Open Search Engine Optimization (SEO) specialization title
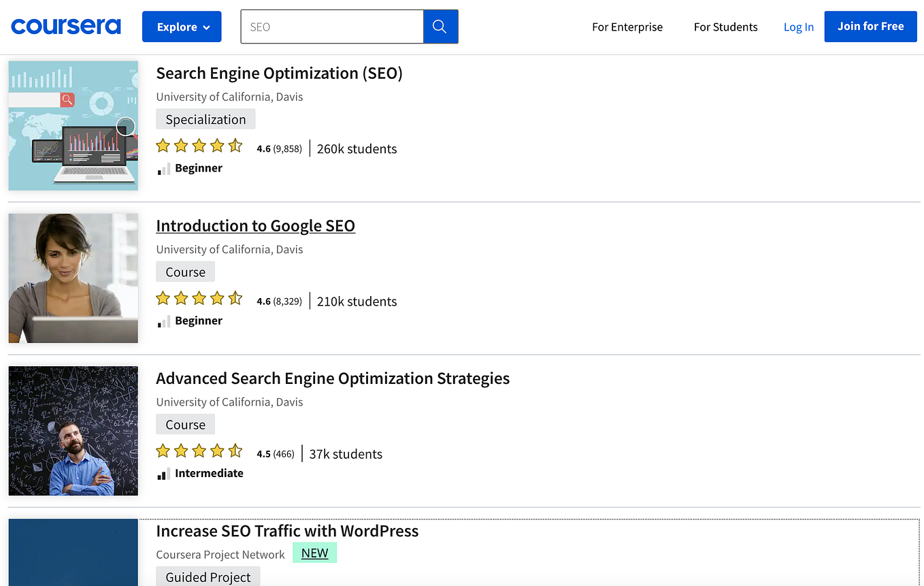The image size is (924, 586). pos(280,74)
